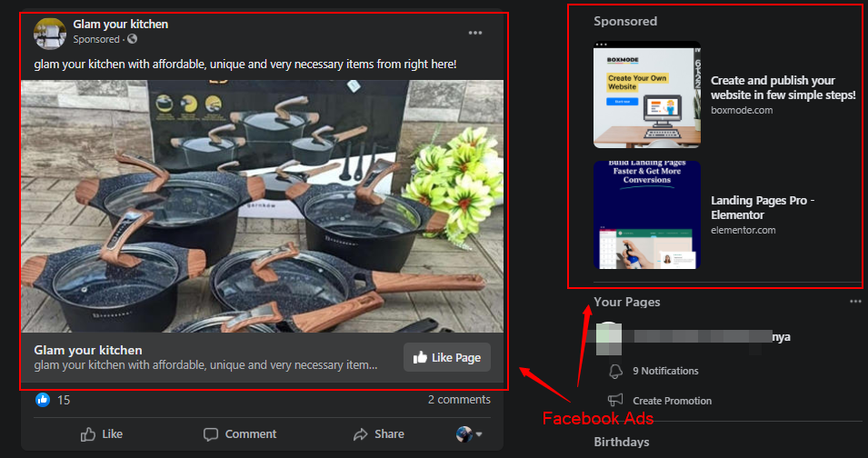Open the Elementor ad thumbnail
This screenshot has height=458, width=868.
646,215
